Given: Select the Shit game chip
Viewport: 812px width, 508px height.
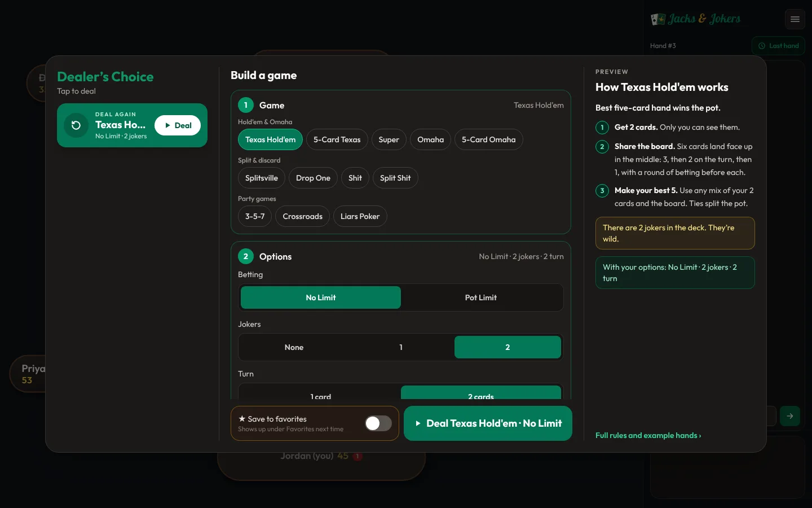Looking at the screenshot, I should click(355, 178).
